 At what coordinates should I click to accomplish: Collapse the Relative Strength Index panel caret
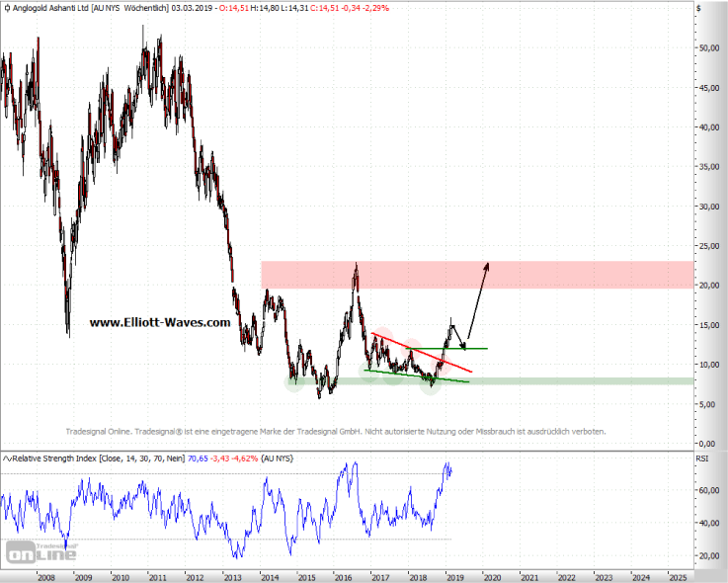coord(7,458)
